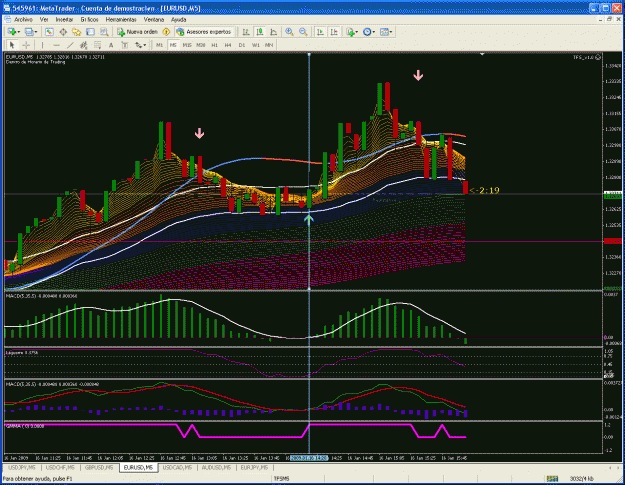Image resolution: width=625 pixels, height=485 pixels.
Task: Click the Asesores expertos button
Action: tap(204, 32)
